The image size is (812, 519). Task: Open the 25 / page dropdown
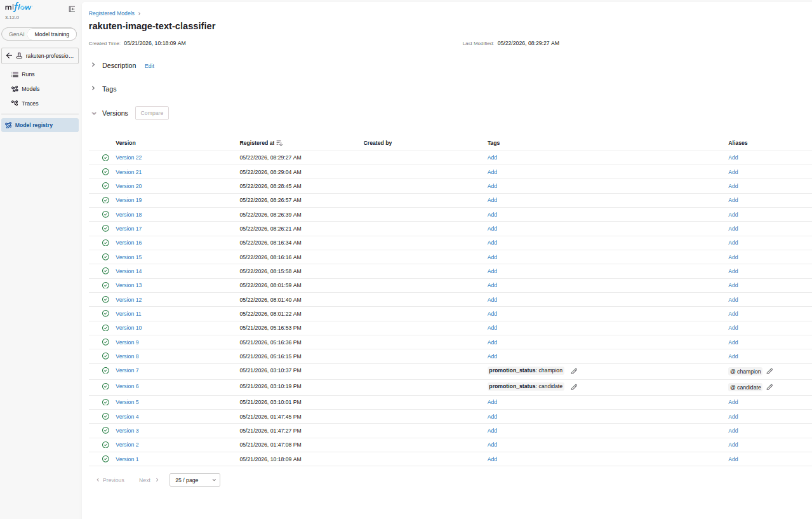coord(195,480)
